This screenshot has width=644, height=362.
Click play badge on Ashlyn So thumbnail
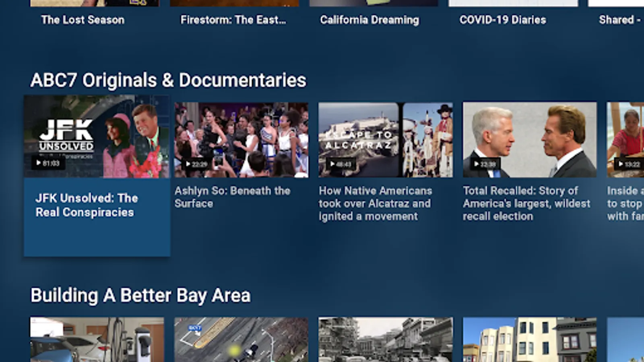tap(196, 164)
